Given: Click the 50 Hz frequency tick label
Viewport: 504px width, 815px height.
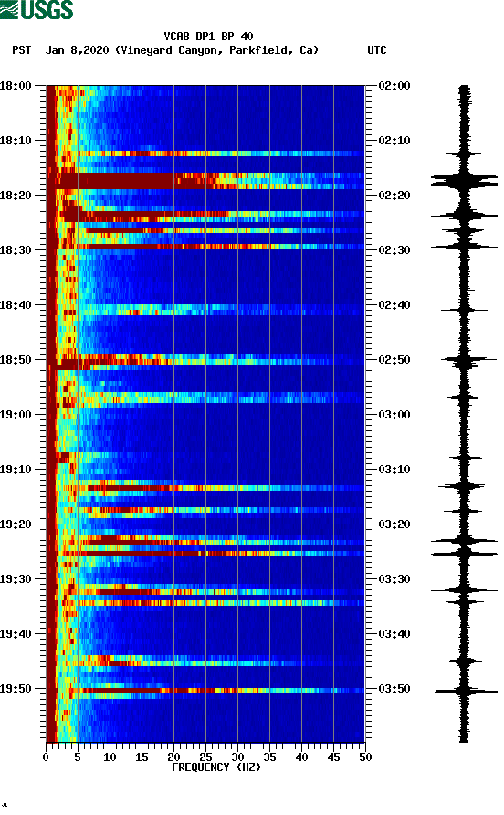Looking at the screenshot, I should tap(365, 757).
